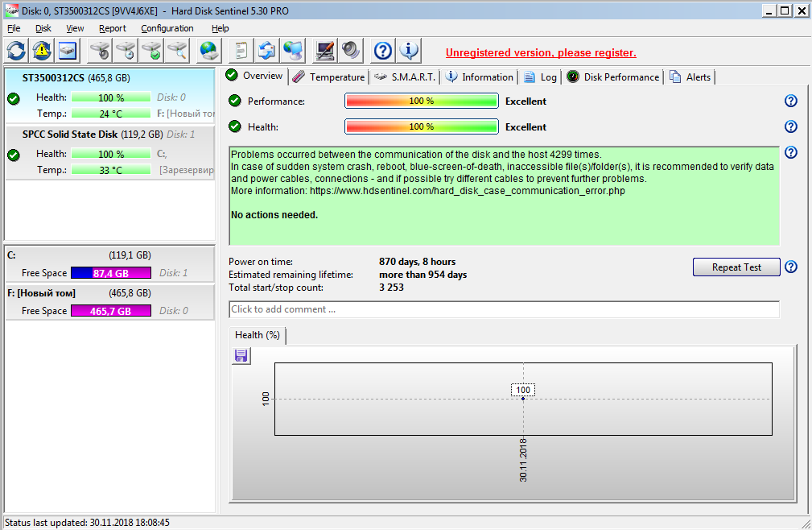Switch to the S.M.A.R.T. tab
Viewport: 812px width, 530px height.
click(405, 77)
